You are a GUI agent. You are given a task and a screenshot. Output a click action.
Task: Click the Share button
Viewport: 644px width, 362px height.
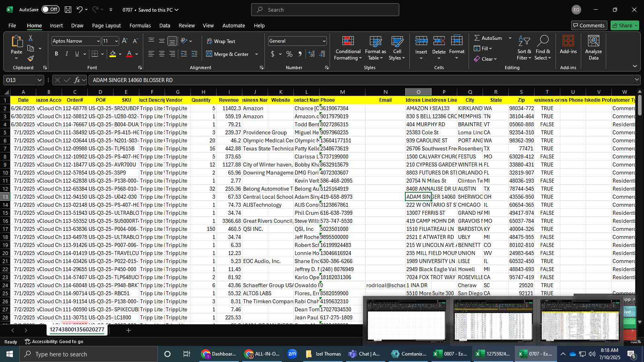click(625, 25)
